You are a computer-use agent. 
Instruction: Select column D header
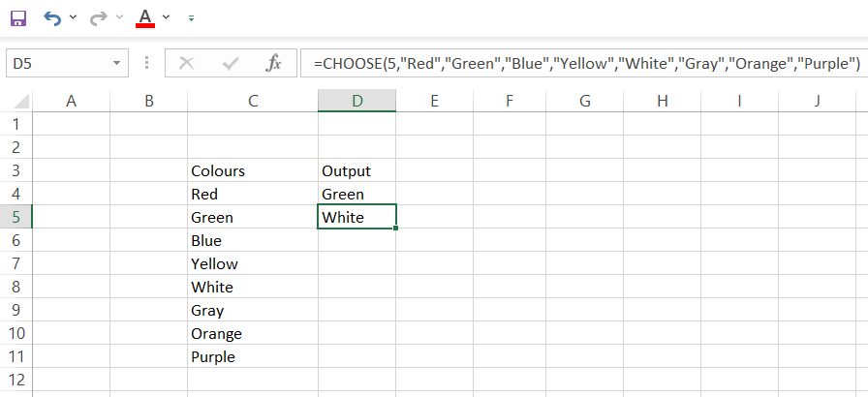tap(356, 101)
